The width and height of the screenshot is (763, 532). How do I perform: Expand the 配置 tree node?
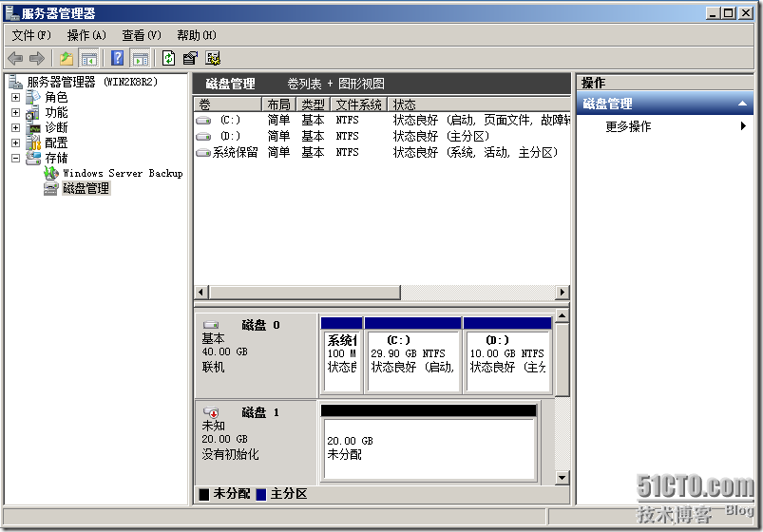(x=15, y=142)
